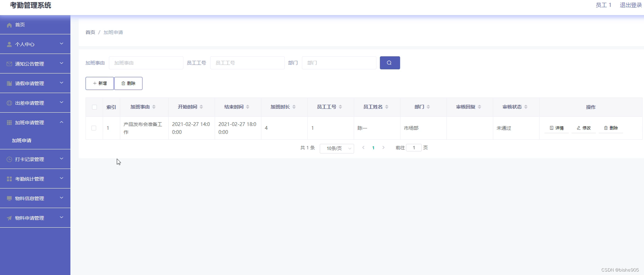Expand 通知公告管理 chevron
This screenshot has width=644, height=275.
tap(62, 63)
